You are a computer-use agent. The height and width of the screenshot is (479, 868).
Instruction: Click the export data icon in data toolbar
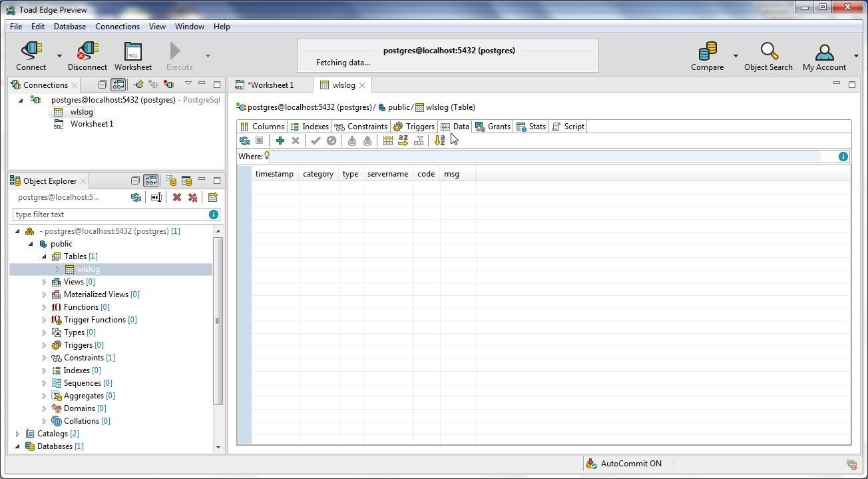pyautogui.click(x=367, y=141)
